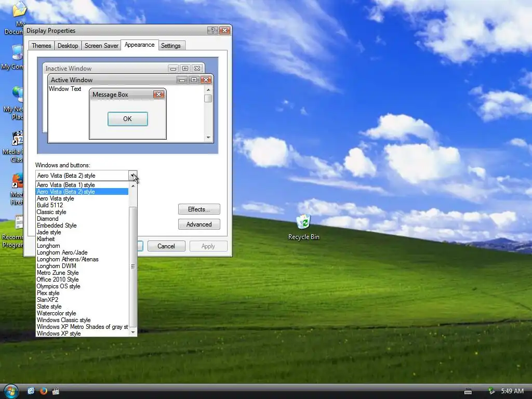Click the Display Properties help question button
This screenshot has height=399, width=532.
tap(212, 30)
